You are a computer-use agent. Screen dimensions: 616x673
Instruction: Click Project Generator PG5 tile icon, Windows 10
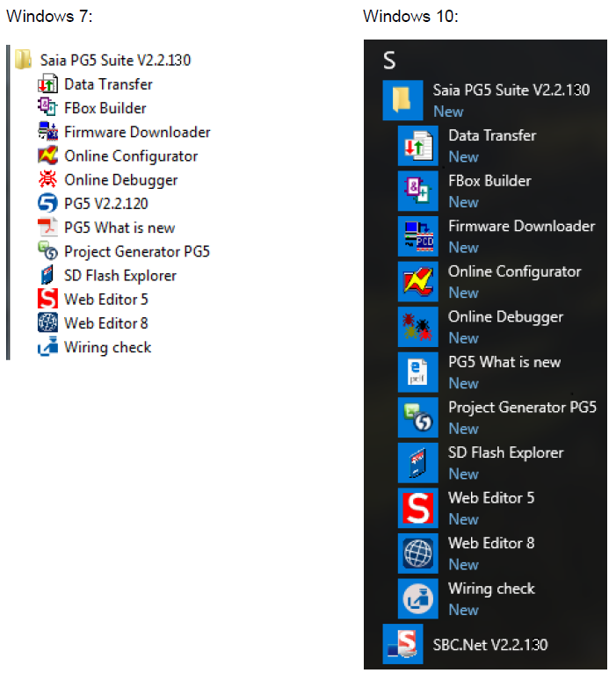417,417
